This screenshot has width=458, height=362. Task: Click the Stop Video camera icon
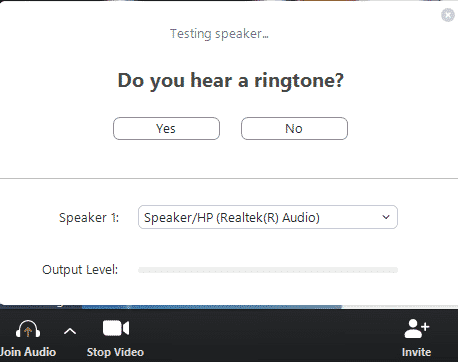[116, 328]
